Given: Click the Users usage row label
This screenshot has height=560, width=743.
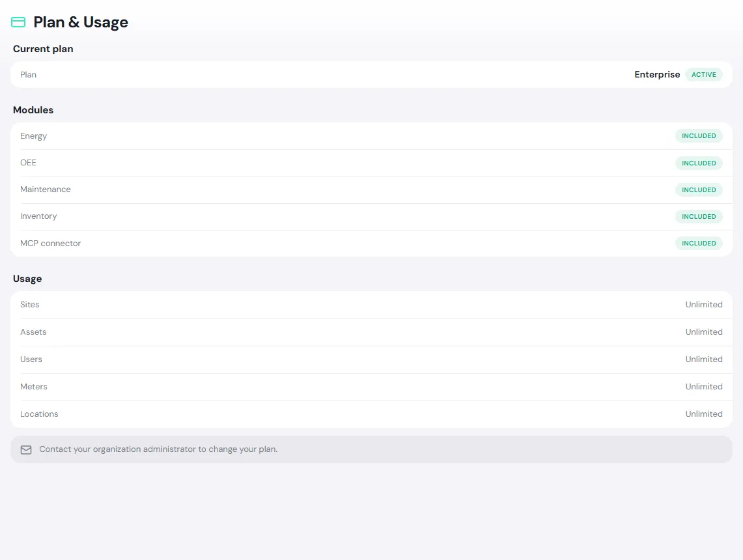Looking at the screenshot, I should [31, 359].
